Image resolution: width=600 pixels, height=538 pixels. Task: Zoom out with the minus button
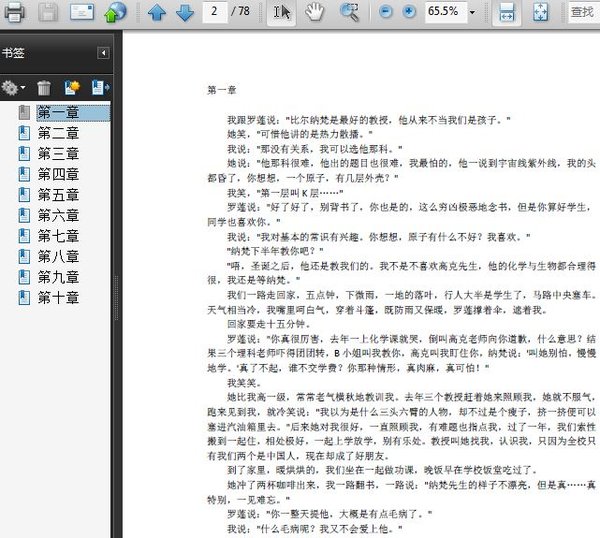(385, 12)
